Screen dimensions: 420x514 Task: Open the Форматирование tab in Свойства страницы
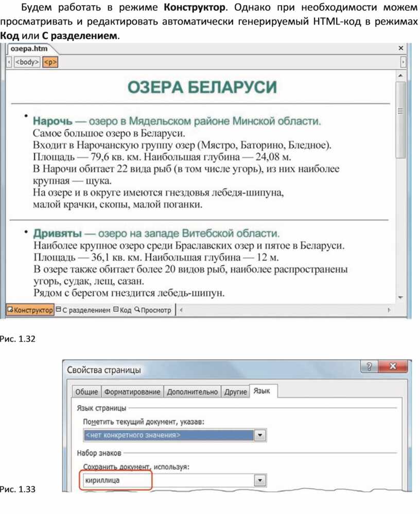point(132,392)
